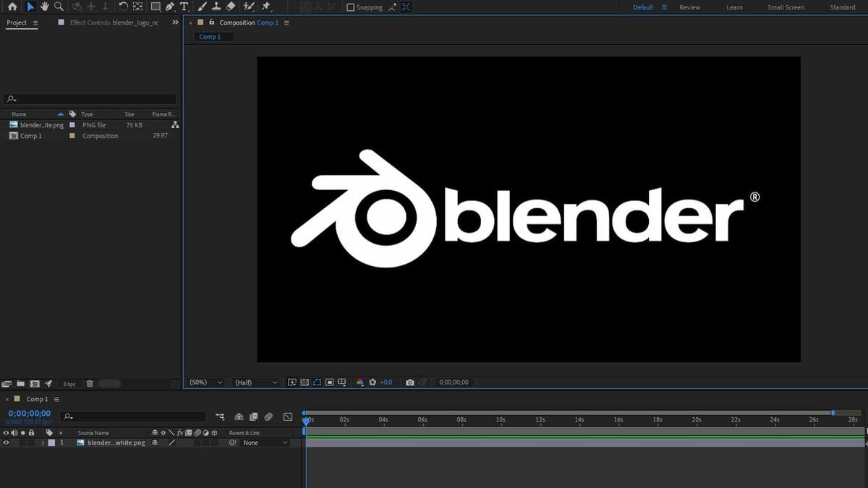
Task: Toggle frame blending for timeline layers
Action: point(254,417)
